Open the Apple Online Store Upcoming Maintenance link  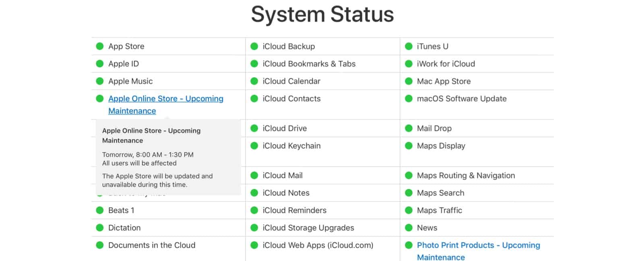tap(166, 105)
